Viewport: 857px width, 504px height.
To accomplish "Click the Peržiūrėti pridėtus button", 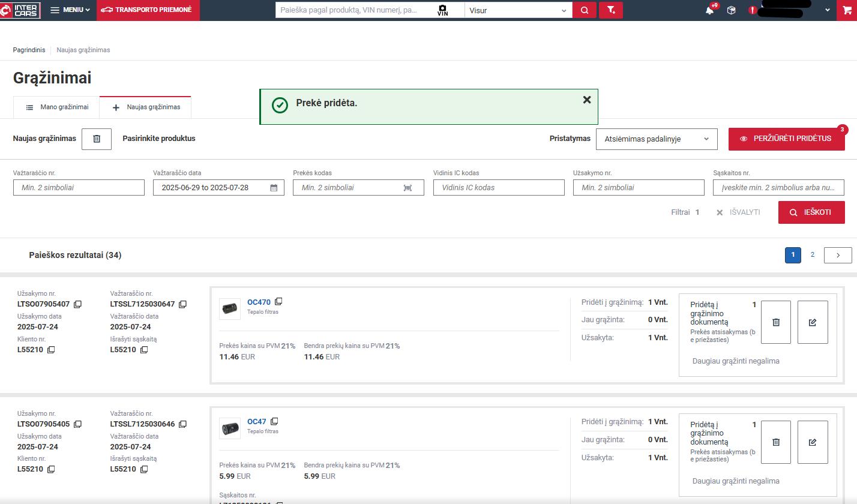I will click(786, 139).
